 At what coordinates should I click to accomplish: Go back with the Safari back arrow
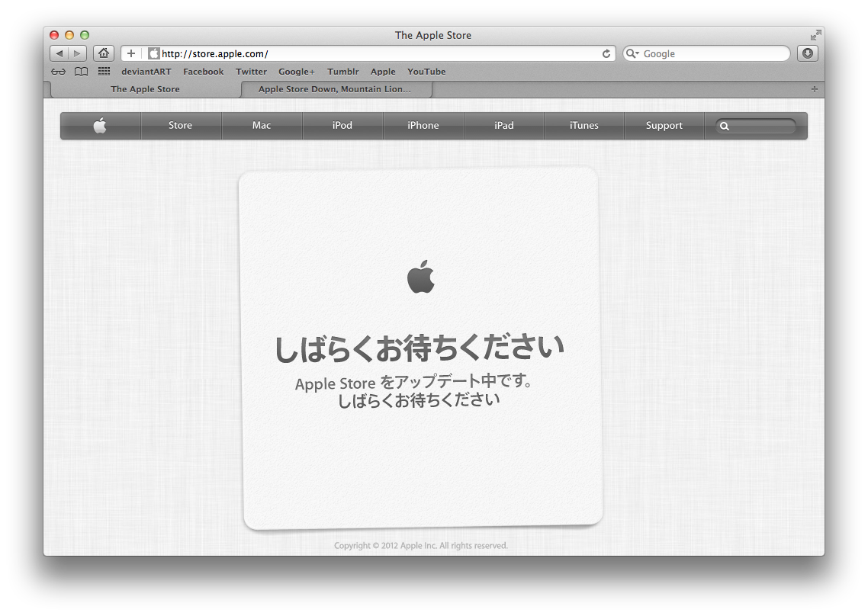tap(59, 53)
